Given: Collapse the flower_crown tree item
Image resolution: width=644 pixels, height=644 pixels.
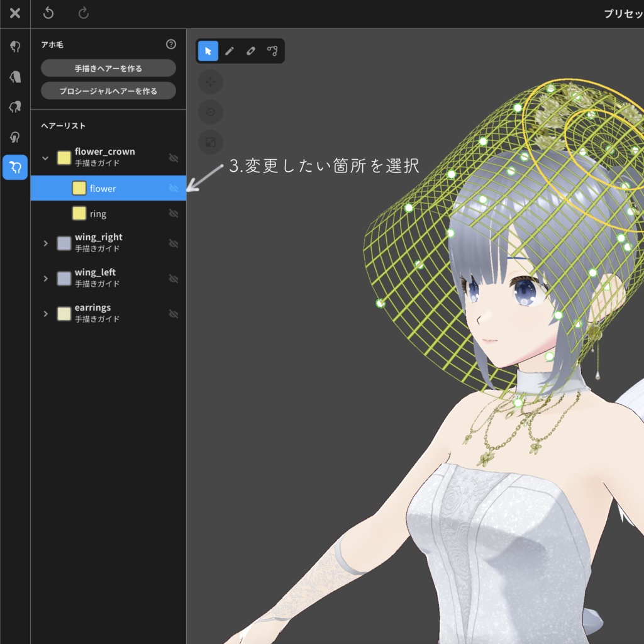Looking at the screenshot, I should (x=45, y=158).
